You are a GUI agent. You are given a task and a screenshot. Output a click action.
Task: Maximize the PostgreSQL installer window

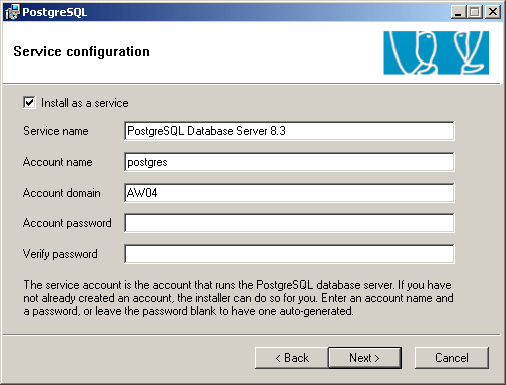pyautogui.click(x=475, y=12)
